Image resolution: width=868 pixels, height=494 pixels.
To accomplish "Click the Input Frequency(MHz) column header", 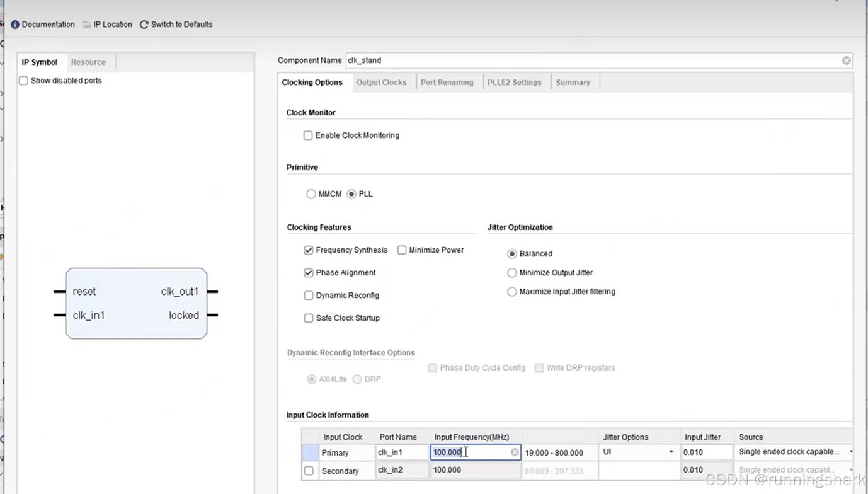I will pyautogui.click(x=472, y=437).
